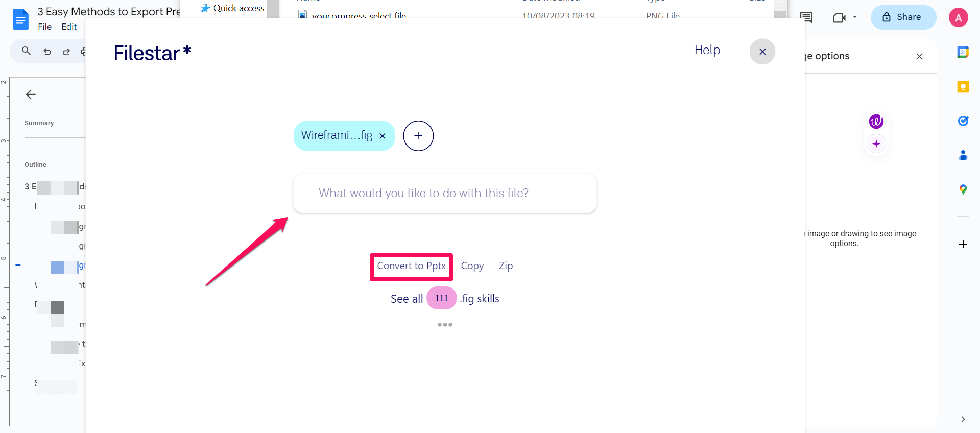Open Google Tasks side panel

(963, 121)
